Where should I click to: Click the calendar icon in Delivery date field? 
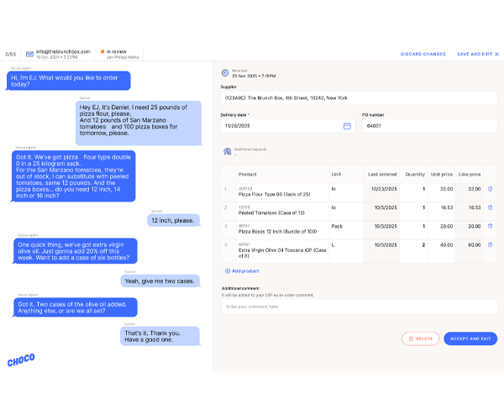pyautogui.click(x=347, y=126)
